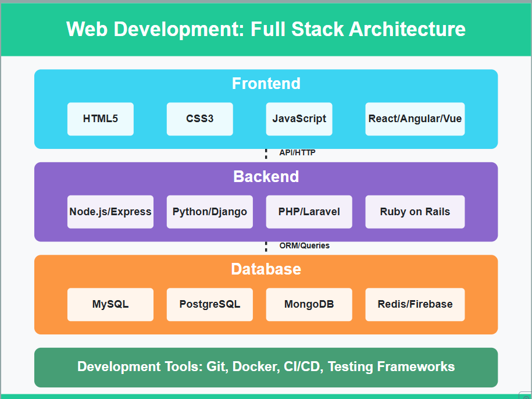Click the Frontend section heading
This screenshot has width=532, height=399.
[x=266, y=84]
